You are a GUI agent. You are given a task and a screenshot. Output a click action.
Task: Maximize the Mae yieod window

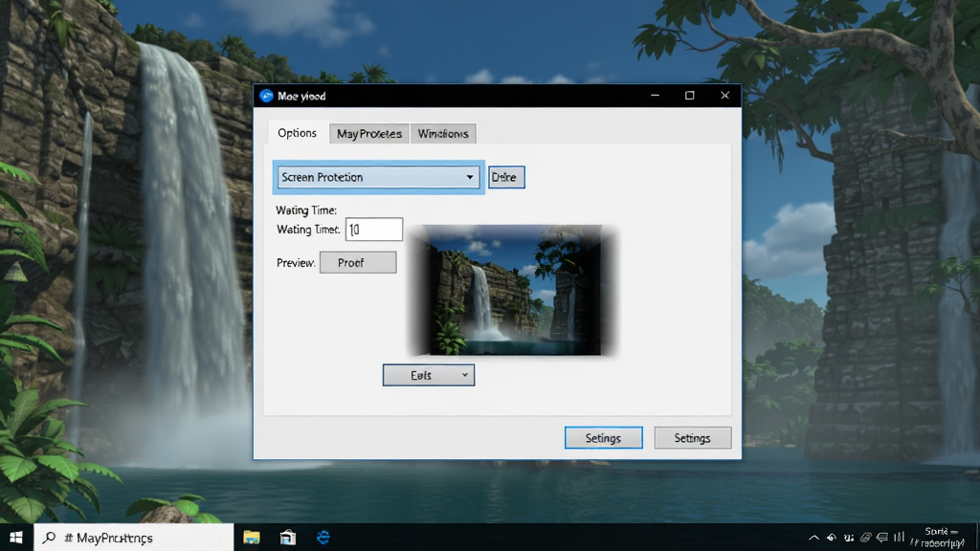click(x=690, y=96)
